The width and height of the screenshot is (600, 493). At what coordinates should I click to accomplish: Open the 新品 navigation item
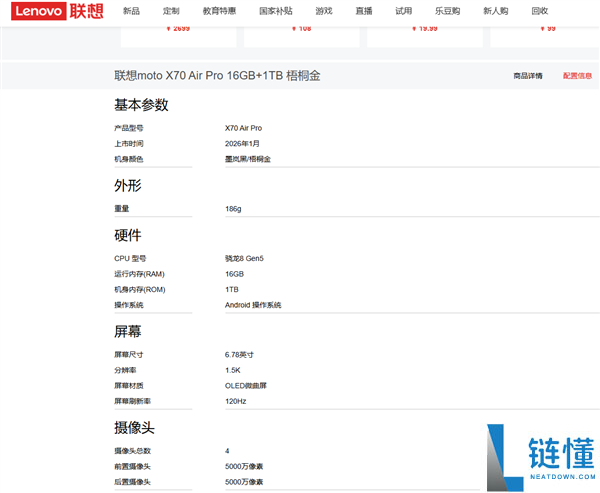[131, 11]
